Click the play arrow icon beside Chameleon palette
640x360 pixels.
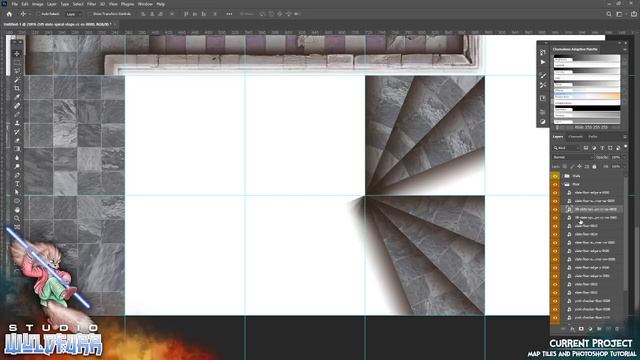542,62
